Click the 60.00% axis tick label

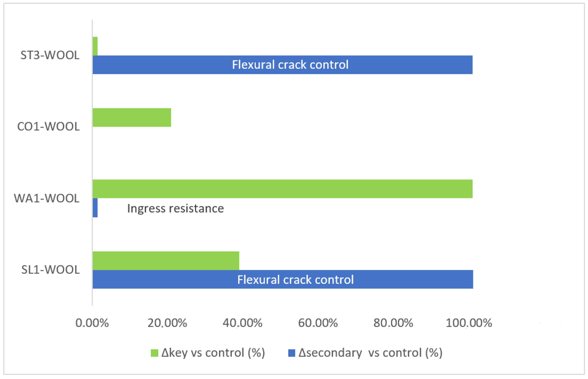[x=318, y=323]
